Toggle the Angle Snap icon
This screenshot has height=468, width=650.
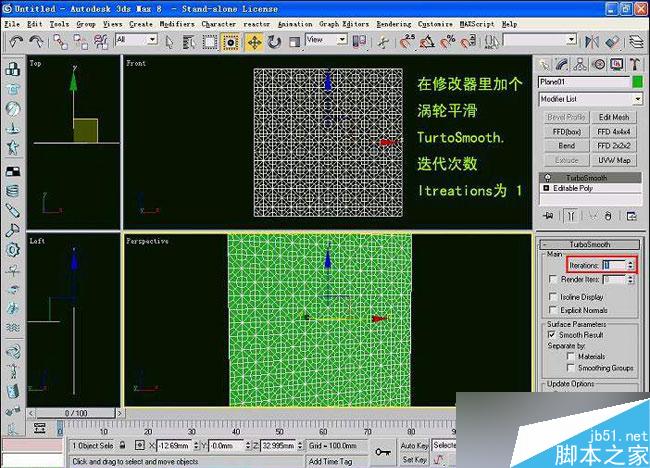click(x=427, y=41)
